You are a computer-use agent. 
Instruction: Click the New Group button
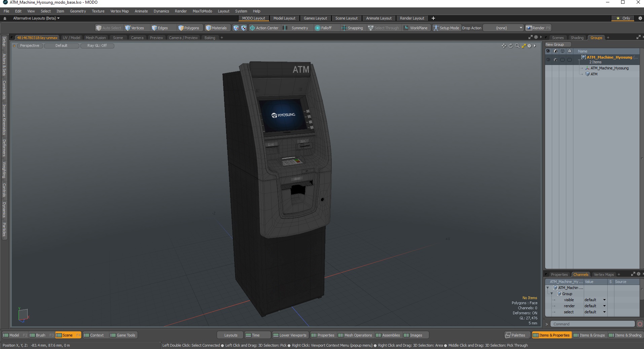(x=558, y=44)
